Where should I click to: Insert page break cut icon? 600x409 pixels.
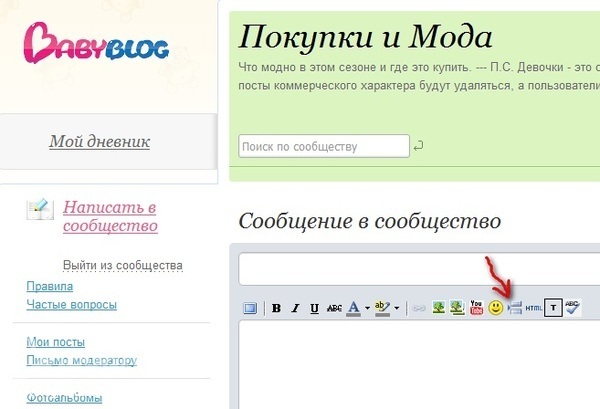click(x=514, y=308)
